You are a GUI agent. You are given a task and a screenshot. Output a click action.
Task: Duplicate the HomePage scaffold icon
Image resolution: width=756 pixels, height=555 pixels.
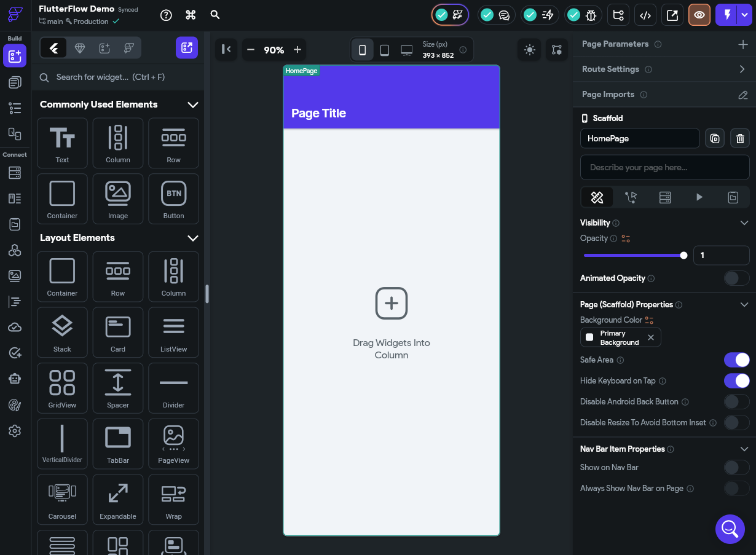point(715,139)
